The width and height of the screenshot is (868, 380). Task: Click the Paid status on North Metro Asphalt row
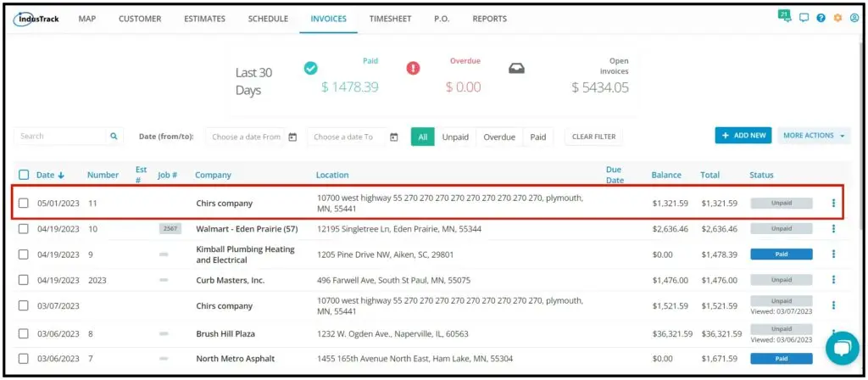click(x=781, y=359)
